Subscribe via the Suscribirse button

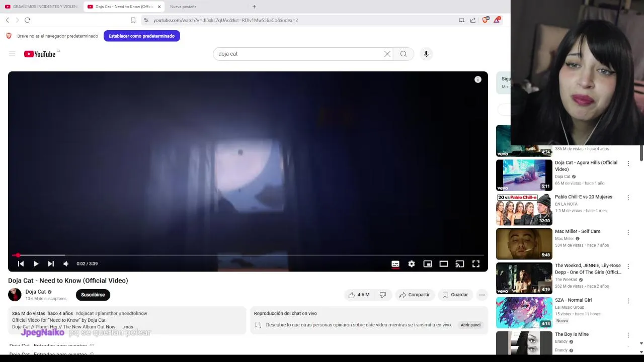click(93, 295)
